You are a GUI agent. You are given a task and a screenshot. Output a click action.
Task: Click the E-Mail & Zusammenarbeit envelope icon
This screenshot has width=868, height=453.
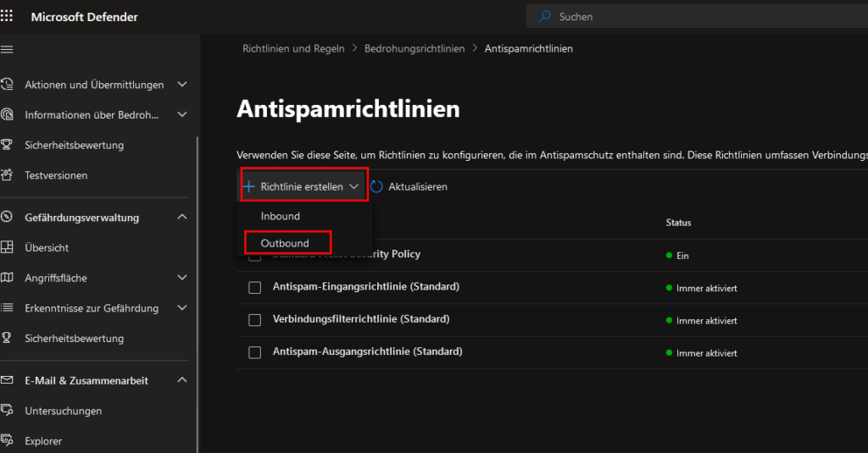[x=7, y=380]
